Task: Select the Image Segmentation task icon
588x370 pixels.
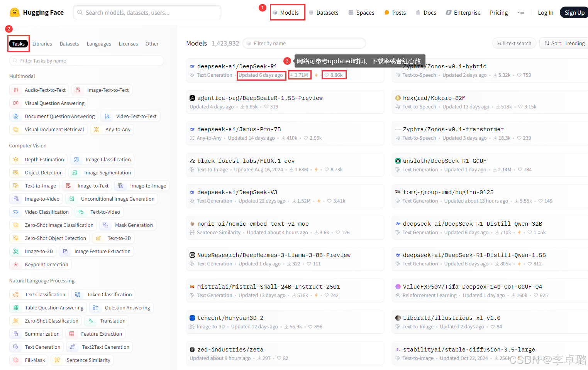Action: click(x=75, y=172)
